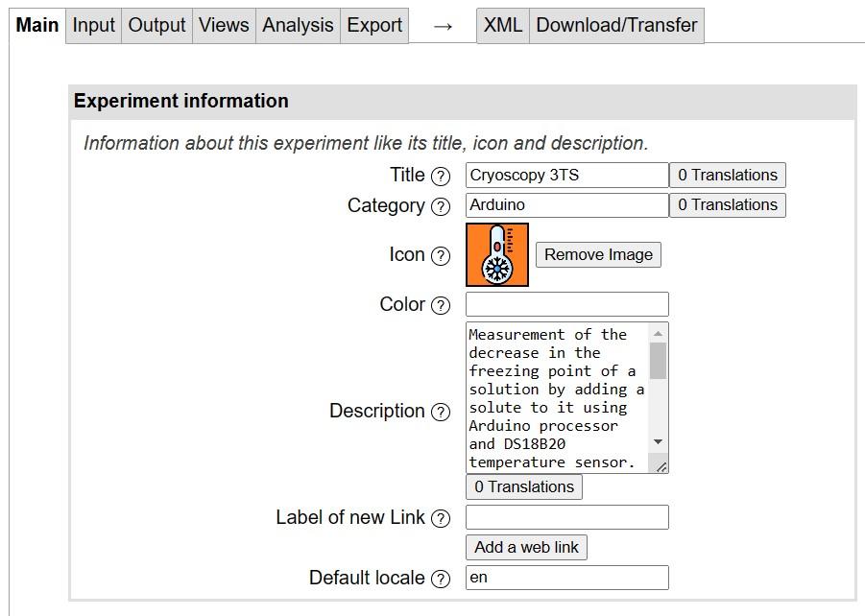Click the question mark next to Icon label
This screenshot has width=865, height=616.
pos(441,255)
